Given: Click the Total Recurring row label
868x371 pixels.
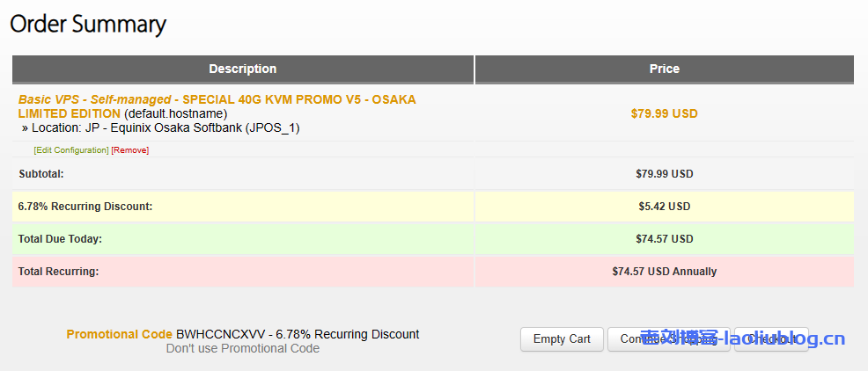Looking at the screenshot, I should click(58, 272).
